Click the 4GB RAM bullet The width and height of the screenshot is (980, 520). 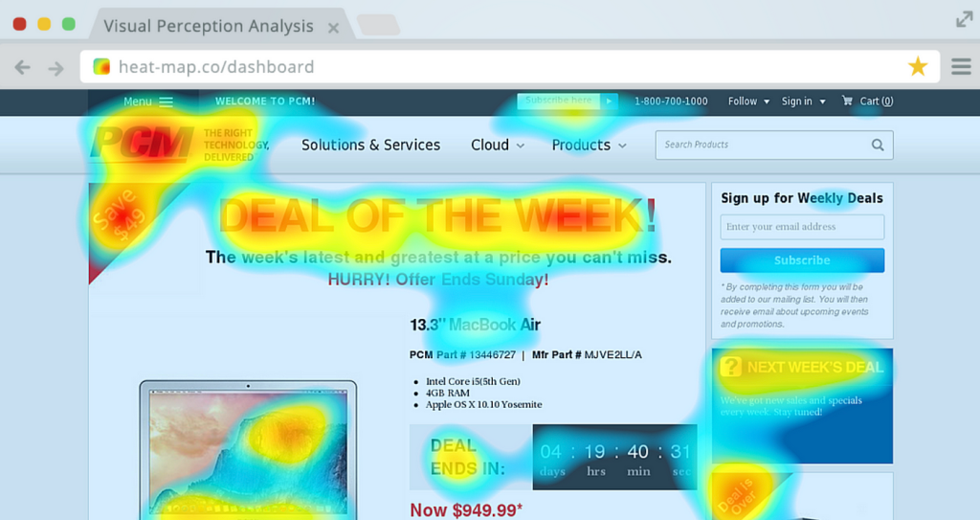(448, 393)
